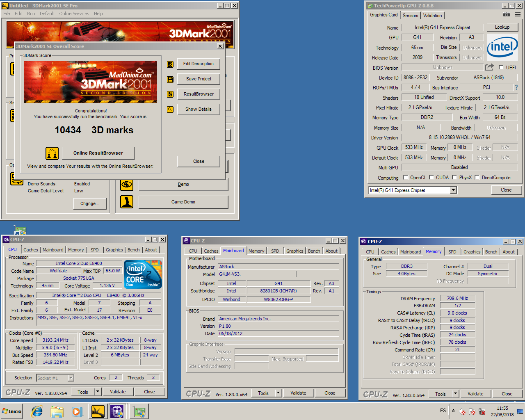Toggle the UEFI checkbox in GPU-Z
Image resolution: width=525 pixels, height=420 pixels.
click(x=501, y=67)
